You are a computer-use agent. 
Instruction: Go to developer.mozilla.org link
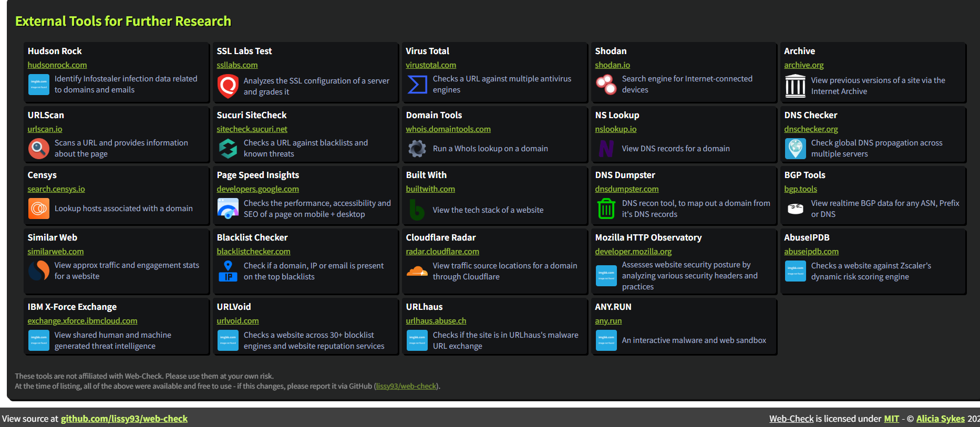pos(633,252)
